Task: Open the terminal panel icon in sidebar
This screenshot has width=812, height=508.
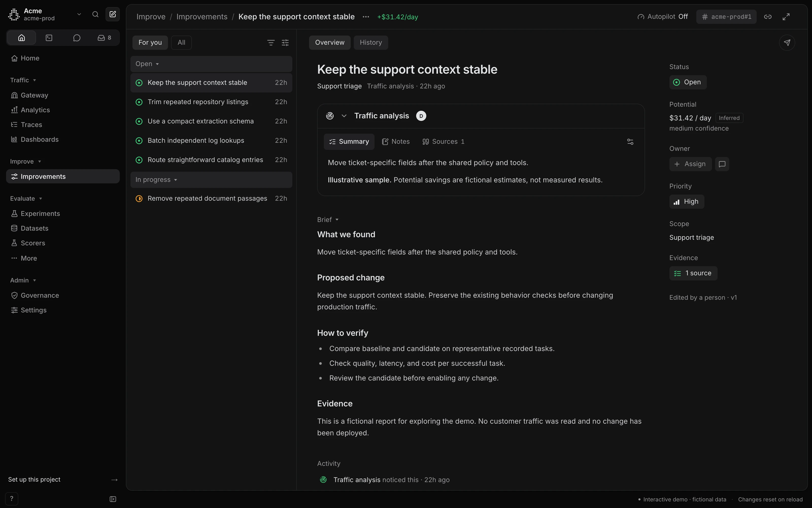Action: click(49, 38)
